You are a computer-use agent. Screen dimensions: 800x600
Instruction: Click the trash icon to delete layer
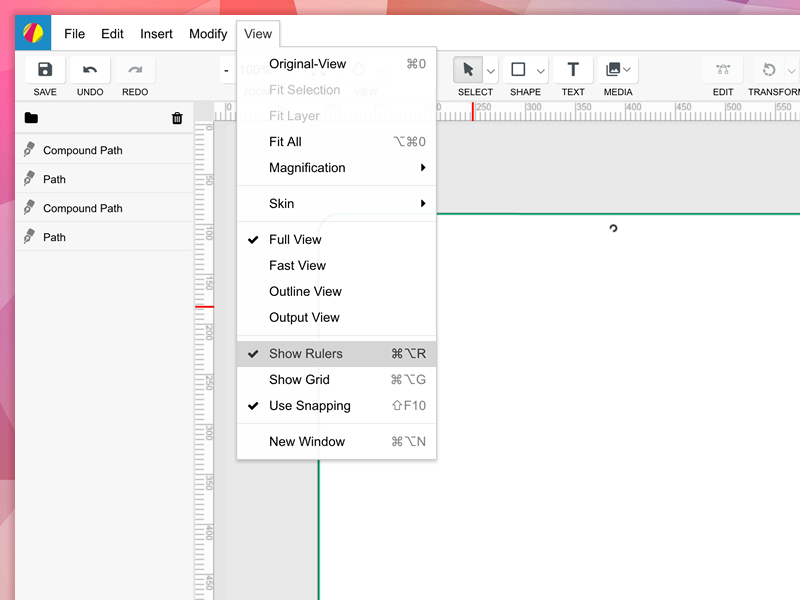[177, 117]
